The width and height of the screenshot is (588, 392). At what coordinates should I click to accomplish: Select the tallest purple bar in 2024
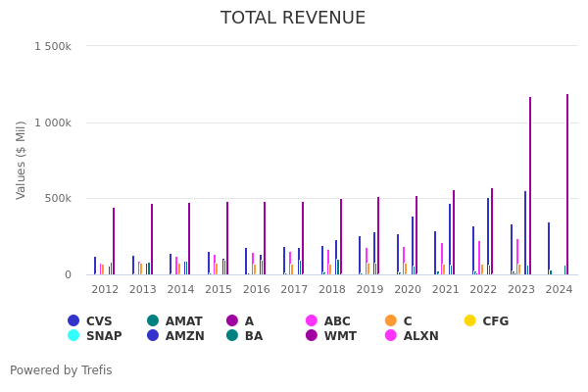[x=566, y=184]
